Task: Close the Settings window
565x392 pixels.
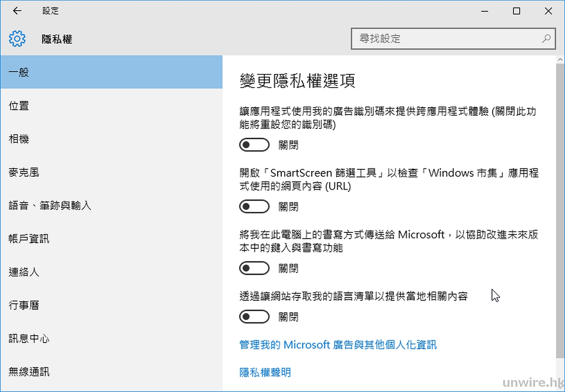Action: point(548,11)
